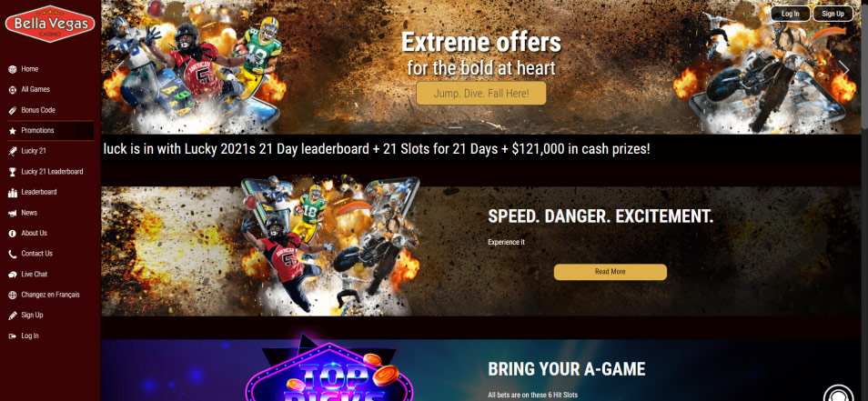Click Read More under Speed Danger Excitement
The image size is (868, 401).
pos(610,272)
